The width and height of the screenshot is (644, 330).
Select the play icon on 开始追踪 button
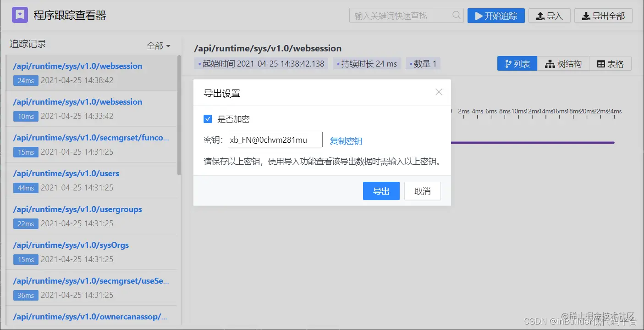click(479, 15)
